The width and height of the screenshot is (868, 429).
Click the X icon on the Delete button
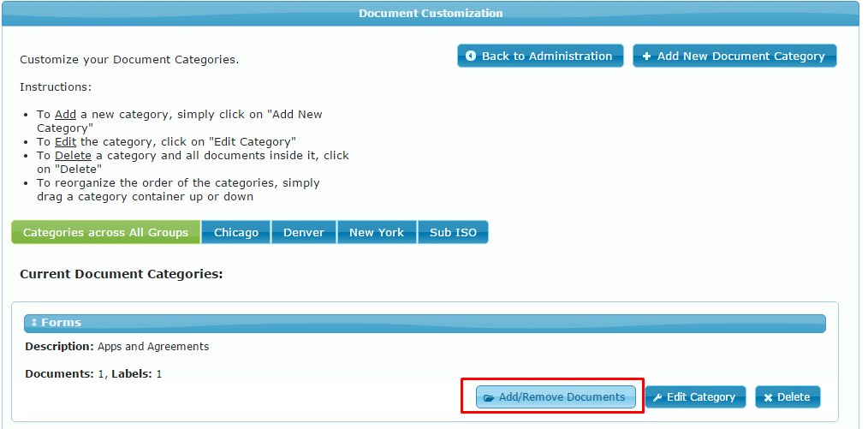[x=768, y=397]
